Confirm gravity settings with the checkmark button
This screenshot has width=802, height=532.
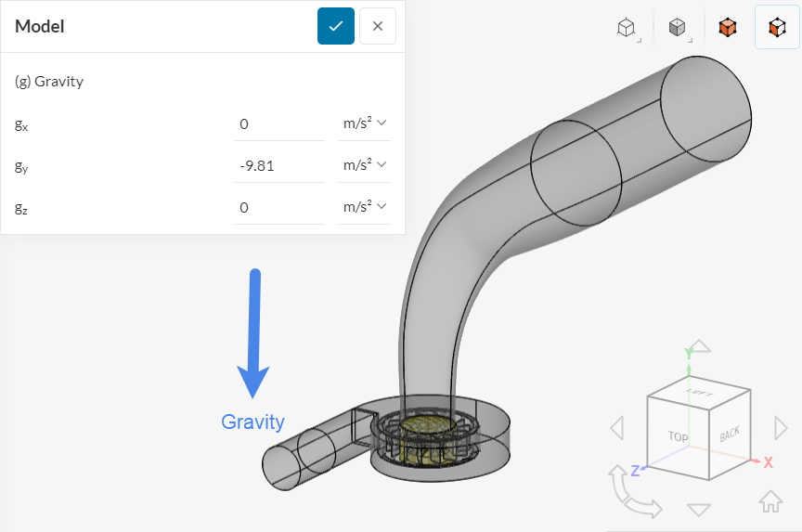[x=335, y=26]
